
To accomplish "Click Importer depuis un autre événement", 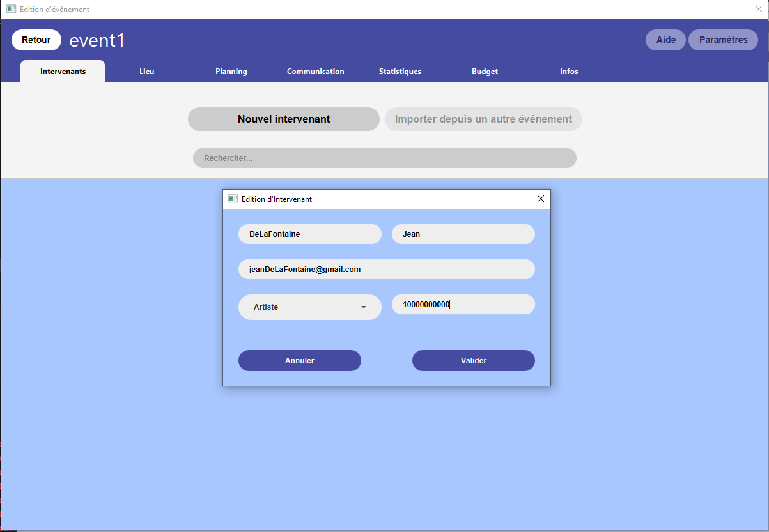I will coord(483,119).
